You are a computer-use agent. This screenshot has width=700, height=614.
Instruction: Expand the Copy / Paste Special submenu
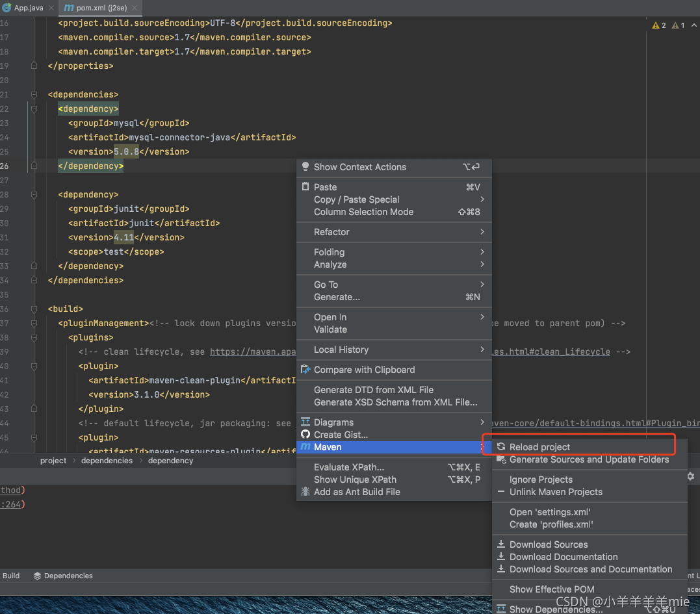(x=394, y=199)
